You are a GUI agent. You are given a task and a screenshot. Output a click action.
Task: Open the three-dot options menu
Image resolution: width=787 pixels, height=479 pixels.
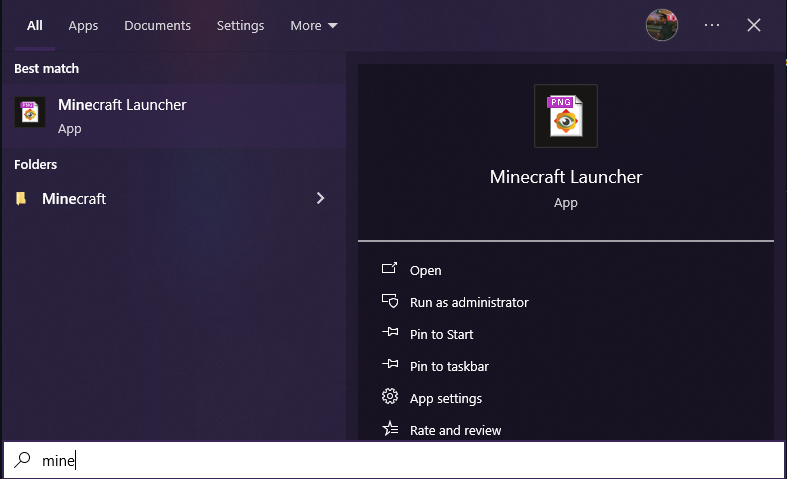(x=712, y=25)
